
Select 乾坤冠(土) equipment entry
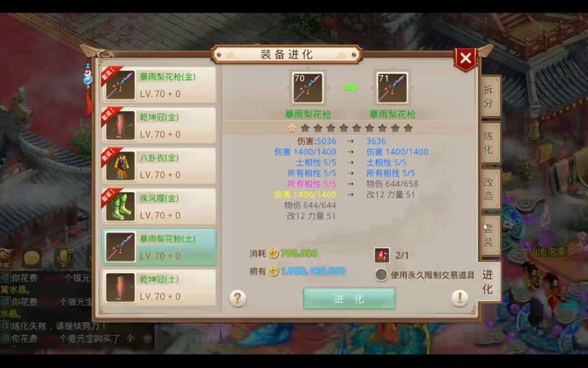click(x=159, y=288)
